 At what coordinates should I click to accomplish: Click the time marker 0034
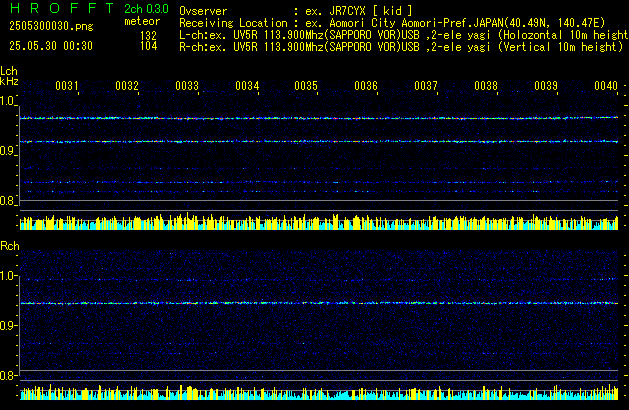(247, 86)
